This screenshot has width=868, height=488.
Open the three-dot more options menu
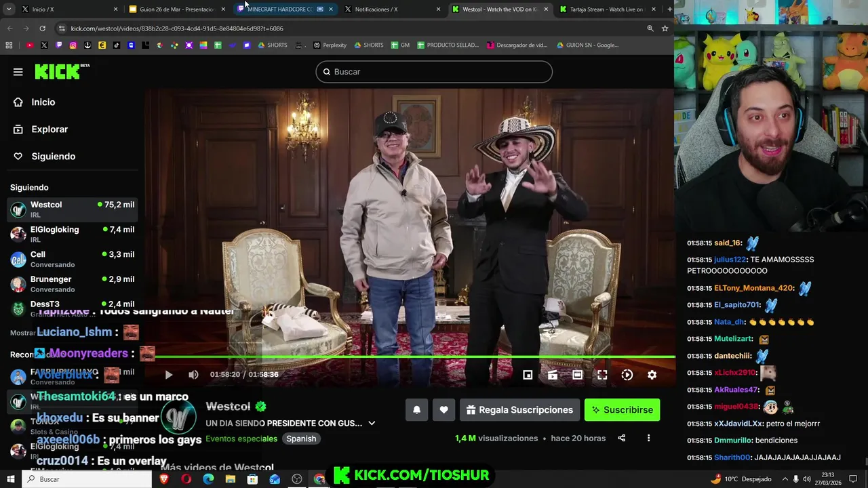point(648,438)
